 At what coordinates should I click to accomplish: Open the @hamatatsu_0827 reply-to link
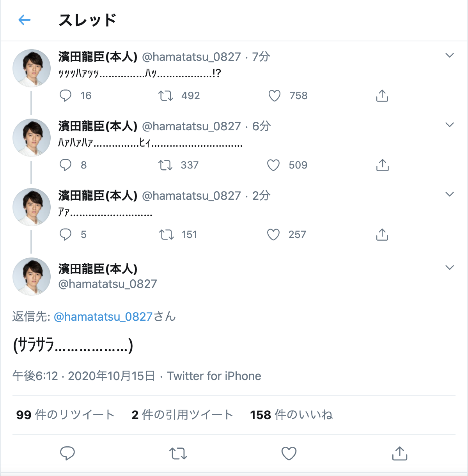[x=103, y=316]
